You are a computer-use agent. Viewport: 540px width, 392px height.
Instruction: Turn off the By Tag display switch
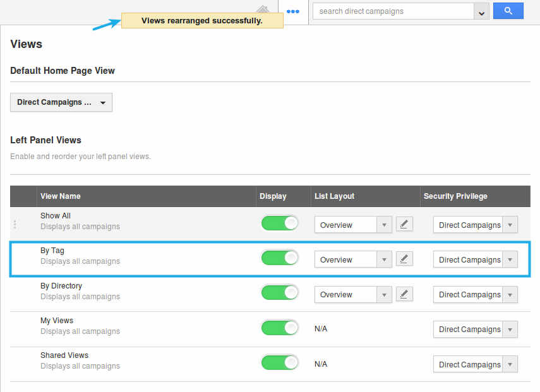coord(280,258)
